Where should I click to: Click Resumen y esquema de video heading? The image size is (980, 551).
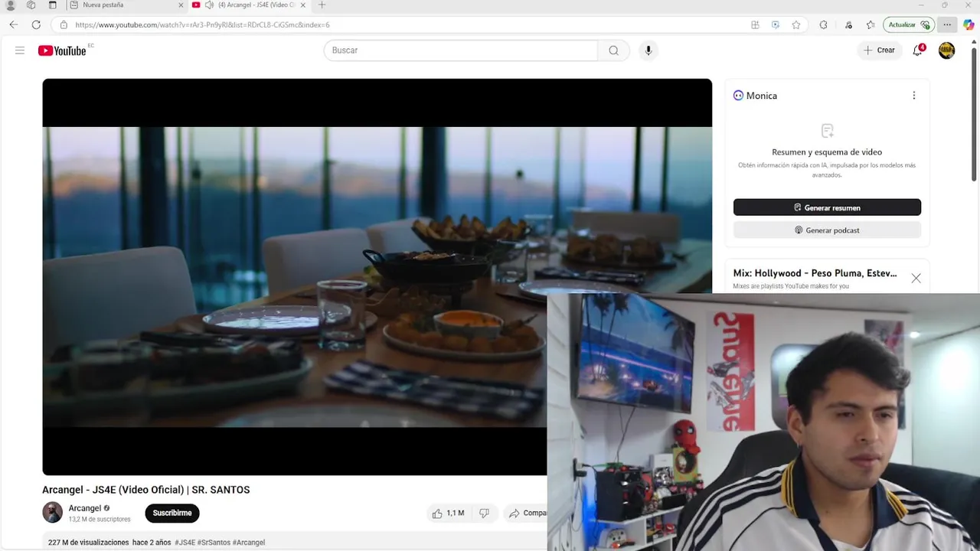tap(827, 152)
